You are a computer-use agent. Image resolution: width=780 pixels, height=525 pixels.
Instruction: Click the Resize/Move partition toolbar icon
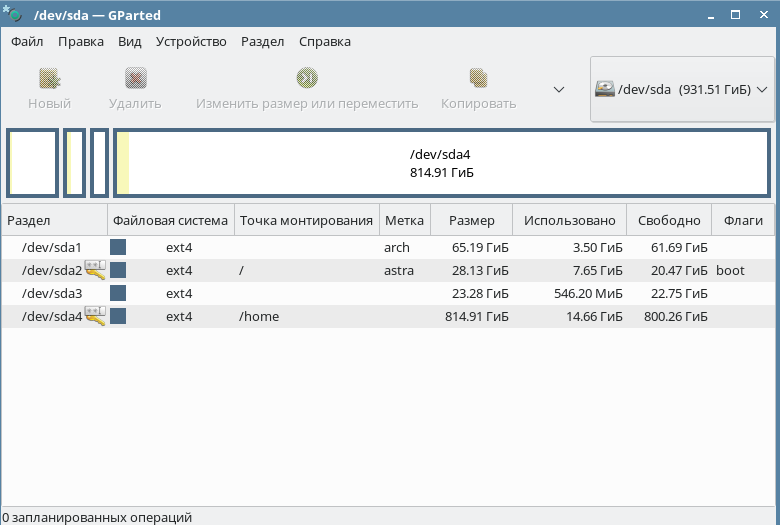307,78
